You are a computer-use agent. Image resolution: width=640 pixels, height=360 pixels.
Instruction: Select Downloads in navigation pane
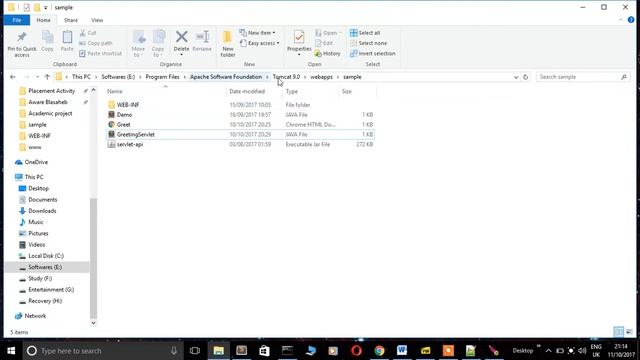tap(42, 211)
